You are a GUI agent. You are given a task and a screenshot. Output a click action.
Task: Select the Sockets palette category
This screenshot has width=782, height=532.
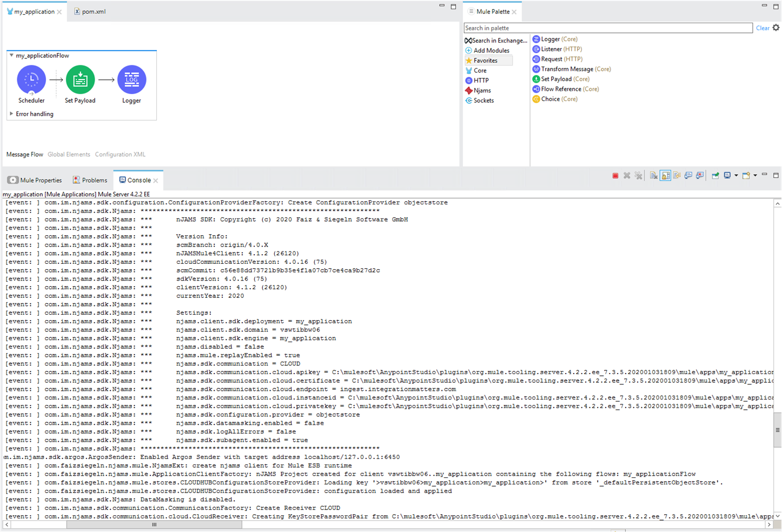480,101
